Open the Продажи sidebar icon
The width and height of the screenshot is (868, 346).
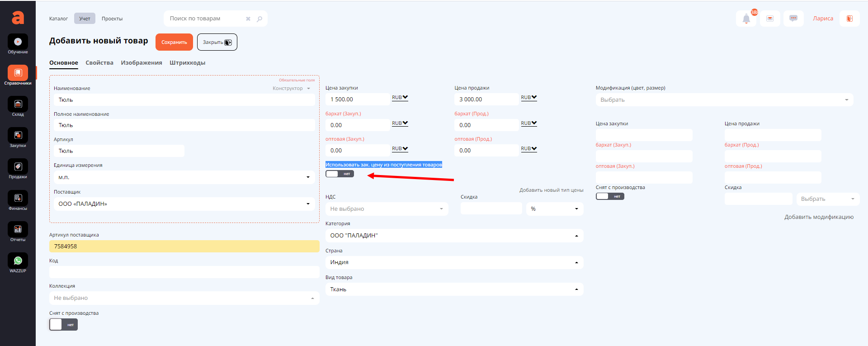pos(18,167)
